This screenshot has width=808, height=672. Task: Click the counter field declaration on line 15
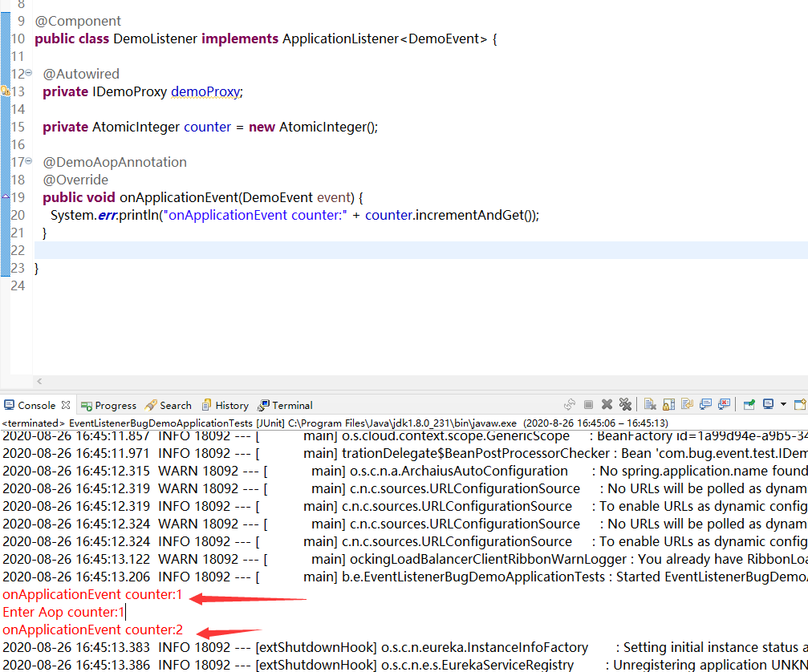click(x=207, y=128)
